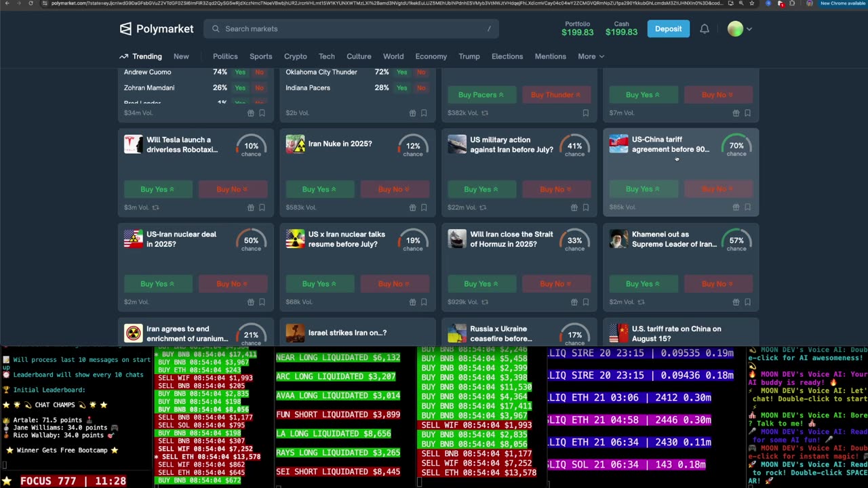Viewport: 868px width, 488px height.
Task: Click the Khamenei portrait thumbnail
Action: click(x=618, y=239)
